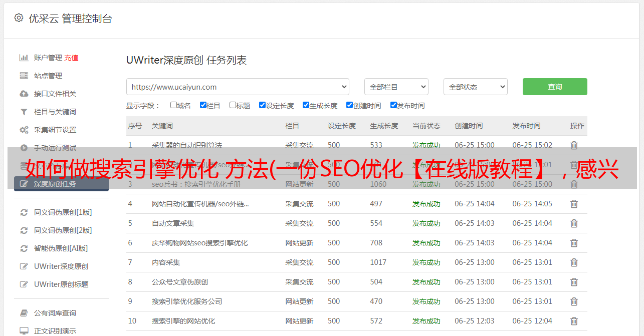This screenshot has height=336, width=644.
Task: Click the 当前状态 column header
Action: pos(426,126)
